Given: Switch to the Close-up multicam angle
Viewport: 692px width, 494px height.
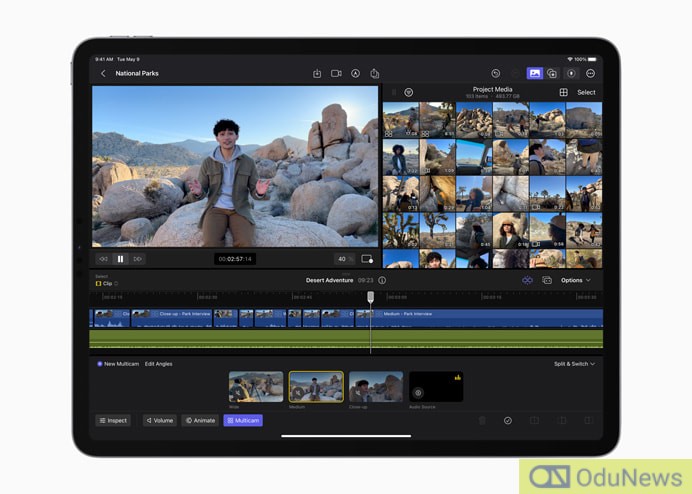Looking at the screenshot, I should tap(376, 387).
